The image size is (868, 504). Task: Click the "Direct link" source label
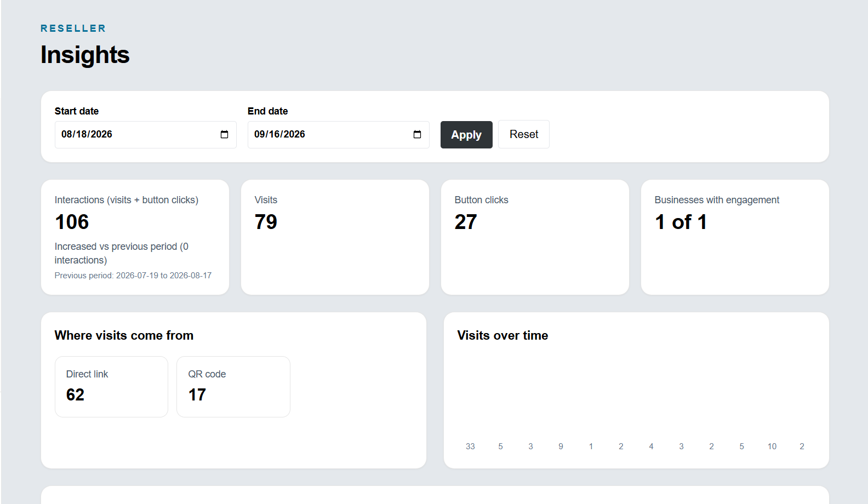tap(87, 374)
